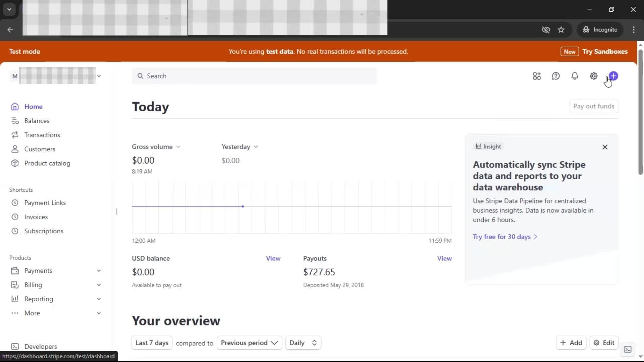The height and width of the screenshot is (362, 644).
Task: Open Product catalog in the sidebar
Action: click(47, 163)
